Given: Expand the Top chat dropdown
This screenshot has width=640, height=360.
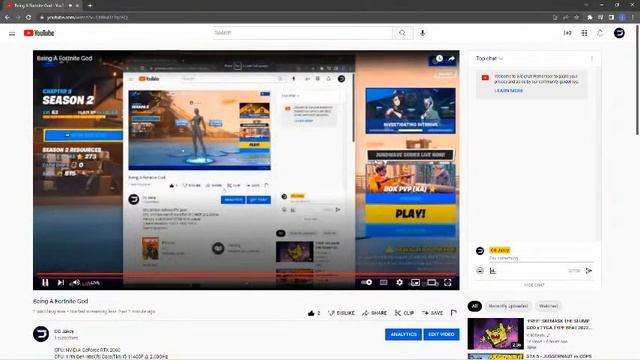Looking at the screenshot, I should coord(489,59).
